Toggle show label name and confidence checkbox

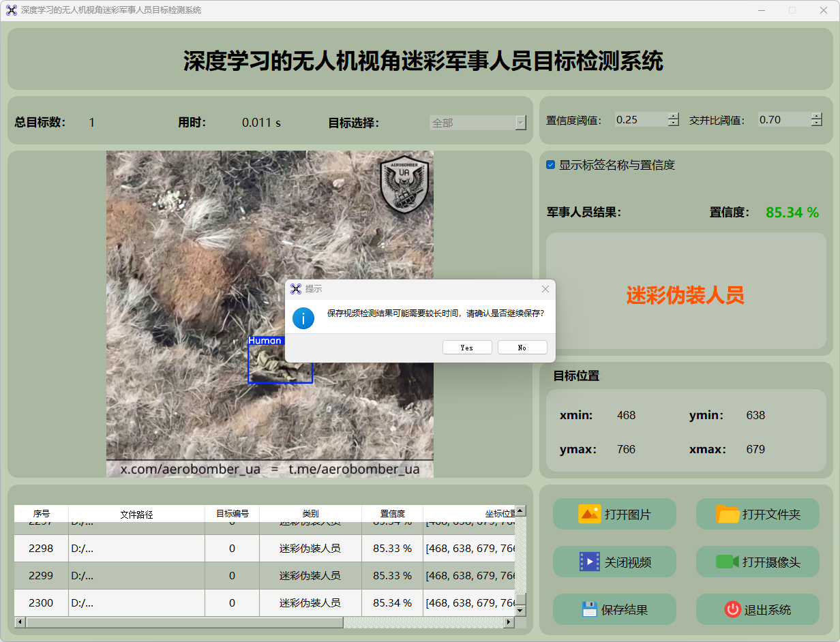coord(551,165)
